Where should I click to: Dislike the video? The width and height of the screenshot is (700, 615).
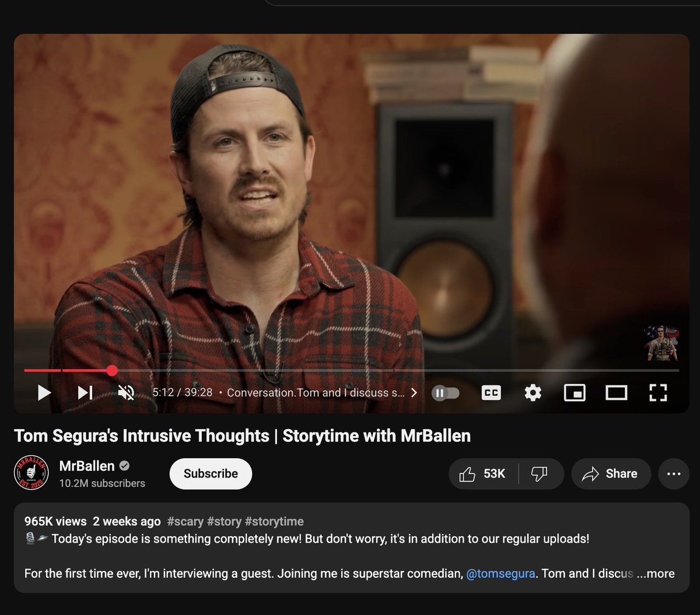click(540, 474)
